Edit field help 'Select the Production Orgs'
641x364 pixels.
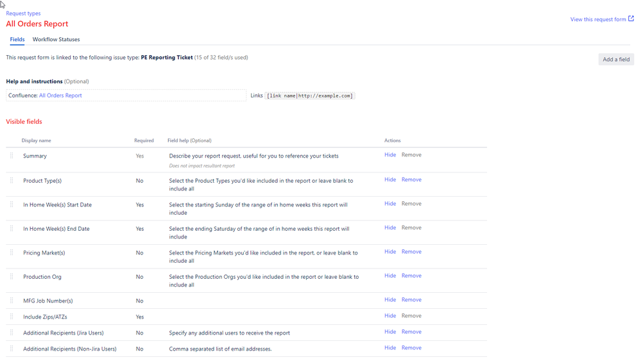pyautogui.click(x=264, y=281)
